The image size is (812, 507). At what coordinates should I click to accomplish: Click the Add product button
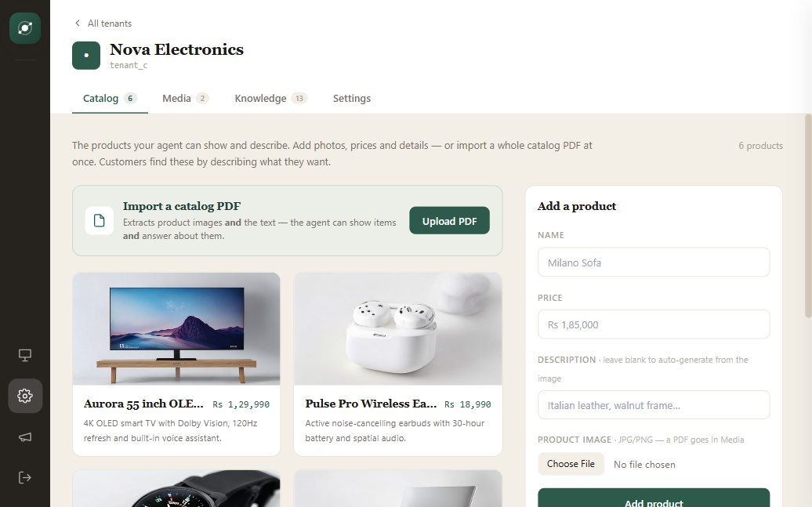tap(654, 499)
